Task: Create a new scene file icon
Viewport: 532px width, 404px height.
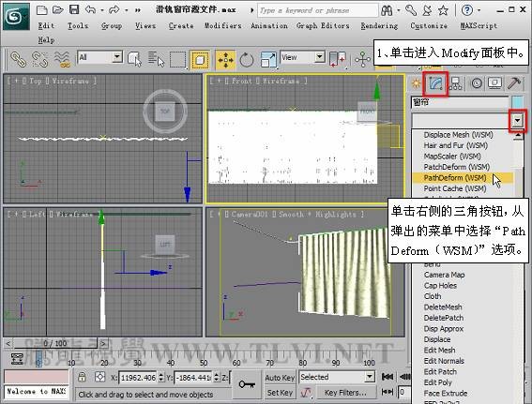Action: pos(41,9)
